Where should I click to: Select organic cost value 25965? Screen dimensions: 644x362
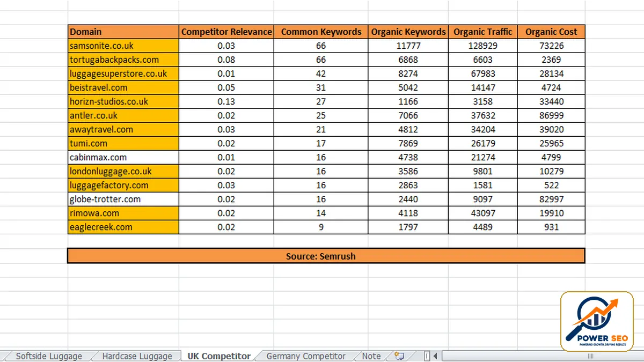click(x=551, y=143)
